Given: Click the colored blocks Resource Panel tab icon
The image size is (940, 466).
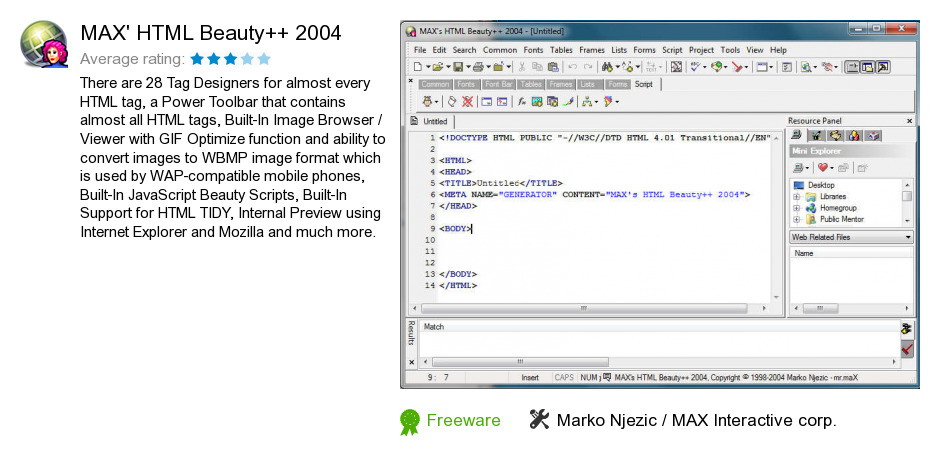Looking at the screenshot, I should (854, 135).
